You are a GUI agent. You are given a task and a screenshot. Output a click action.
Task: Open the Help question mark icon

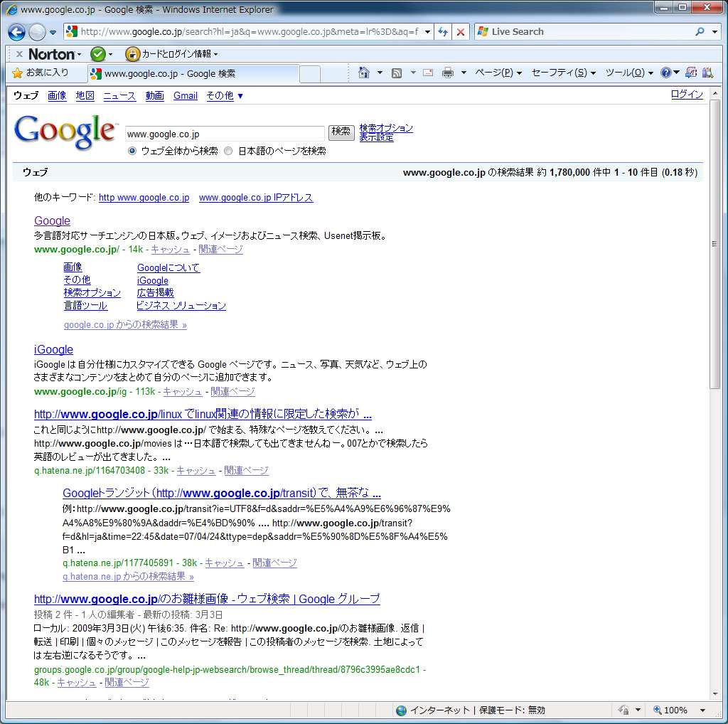(x=665, y=73)
